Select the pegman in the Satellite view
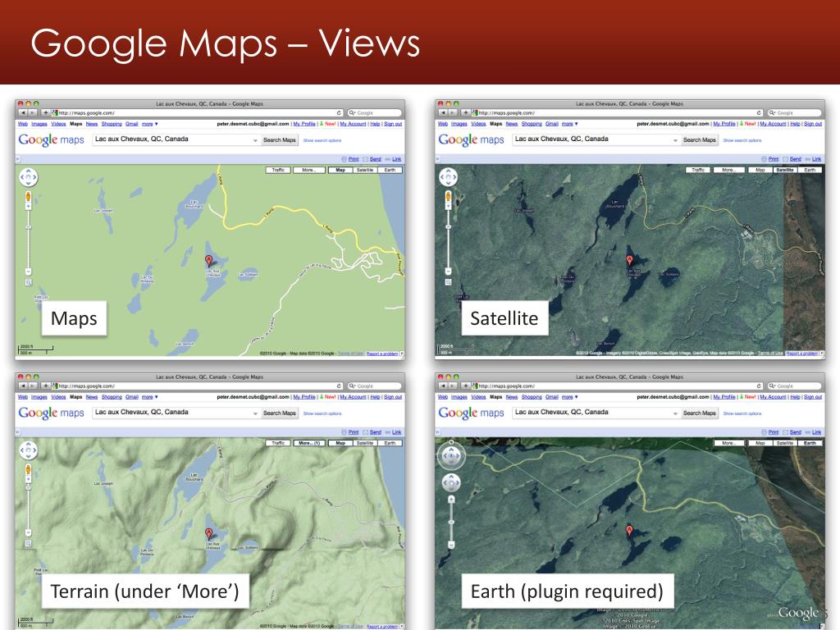The image size is (840, 630). pyautogui.click(x=448, y=197)
